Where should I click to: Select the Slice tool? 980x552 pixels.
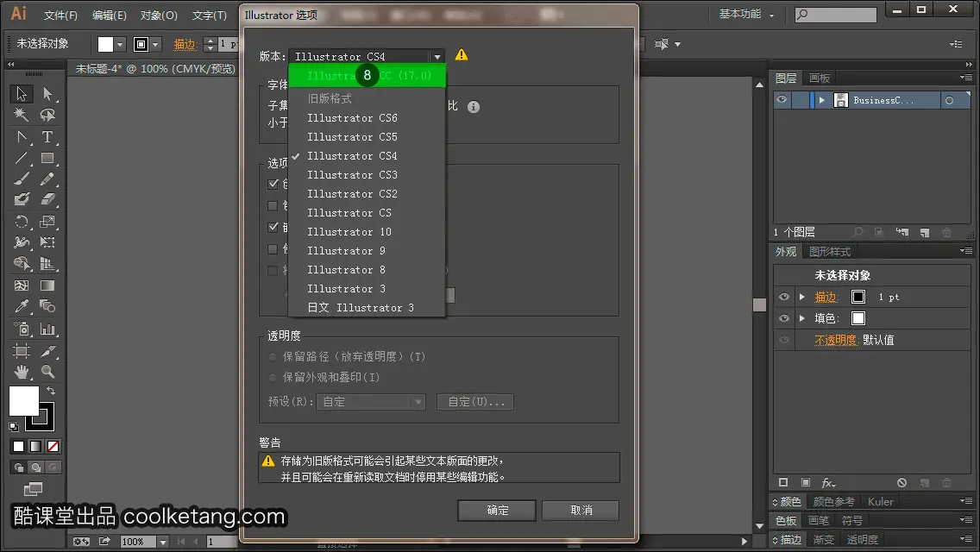coord(47,351)
